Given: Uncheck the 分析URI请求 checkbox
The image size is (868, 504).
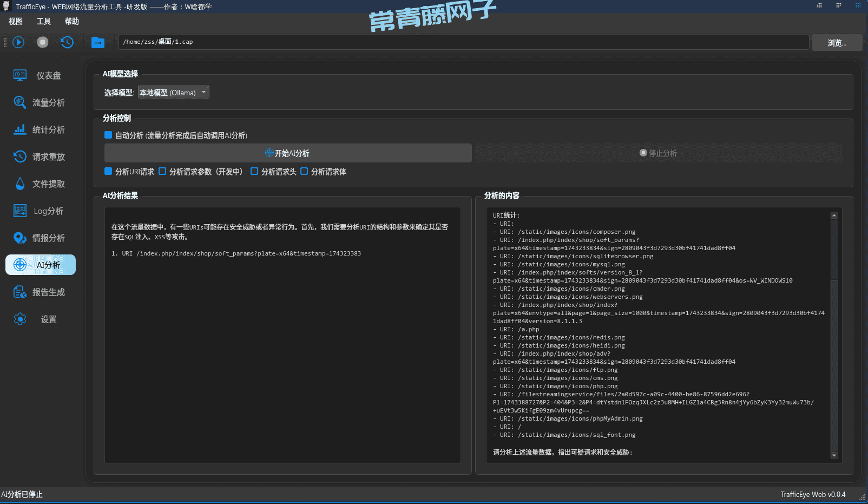Looking at the screenshot, I should coord(108,172).
